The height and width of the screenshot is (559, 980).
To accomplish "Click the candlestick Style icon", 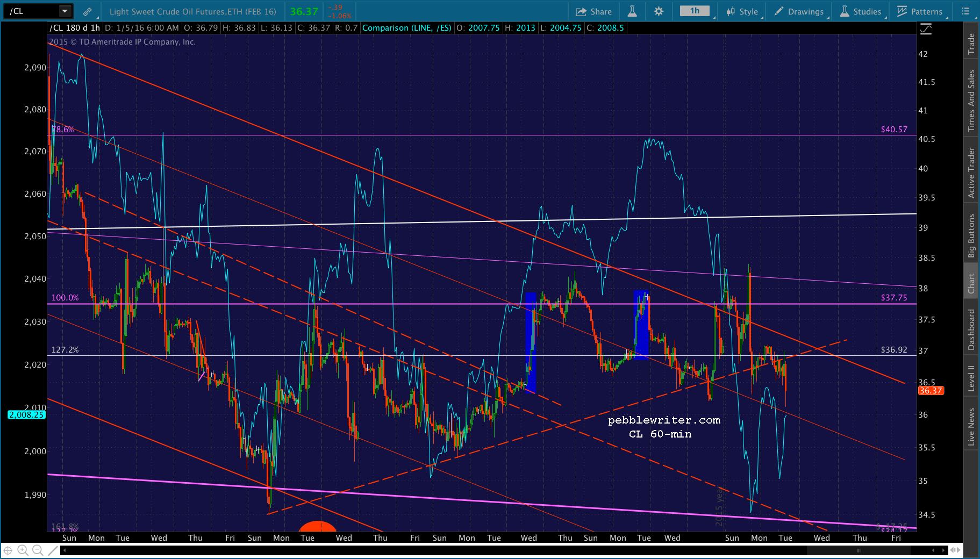I will click(731, 11).
